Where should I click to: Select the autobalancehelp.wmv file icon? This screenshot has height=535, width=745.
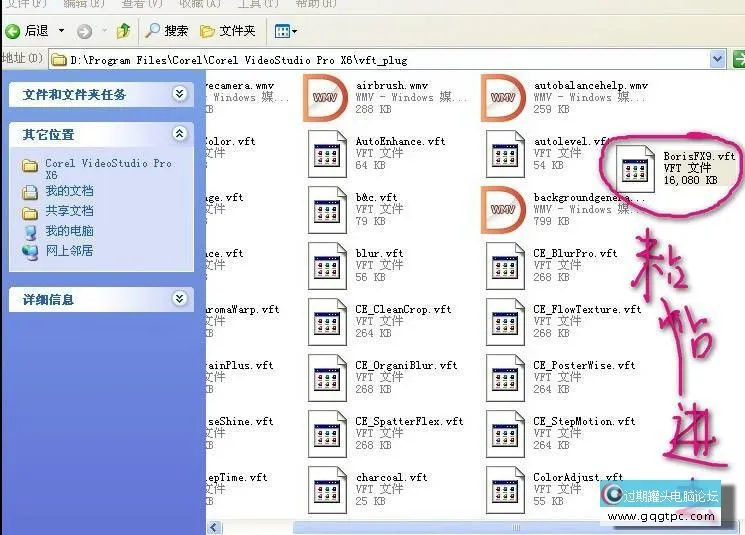coord(503,98)
